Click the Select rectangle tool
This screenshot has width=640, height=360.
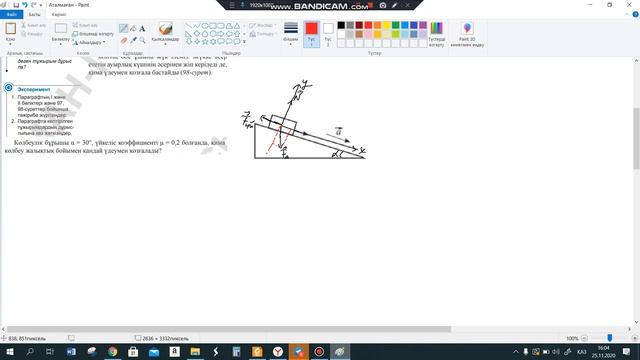[x=61, y=28]
